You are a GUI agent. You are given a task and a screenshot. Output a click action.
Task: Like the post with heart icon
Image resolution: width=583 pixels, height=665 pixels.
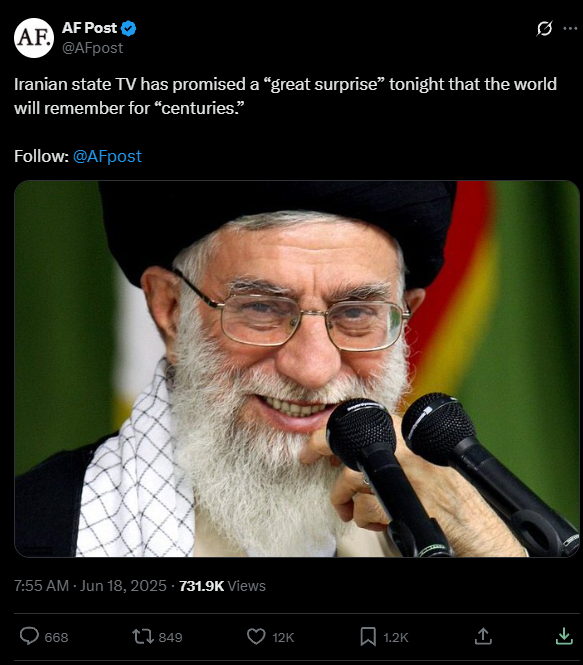256,637
